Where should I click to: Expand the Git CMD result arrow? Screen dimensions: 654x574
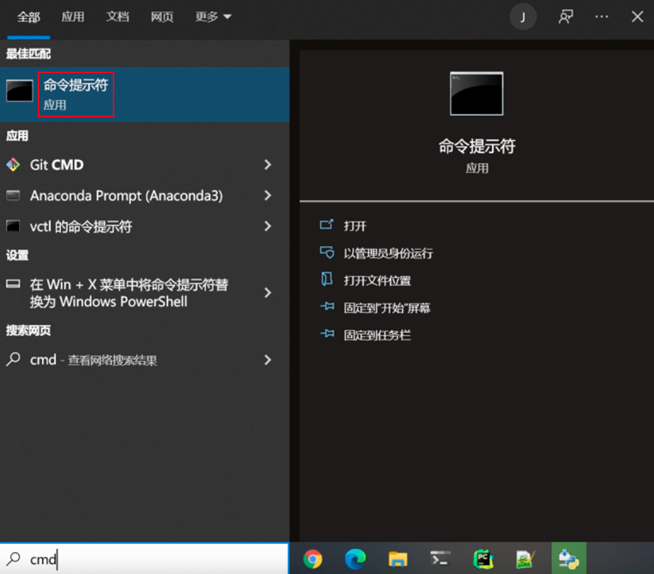[268, 165]
